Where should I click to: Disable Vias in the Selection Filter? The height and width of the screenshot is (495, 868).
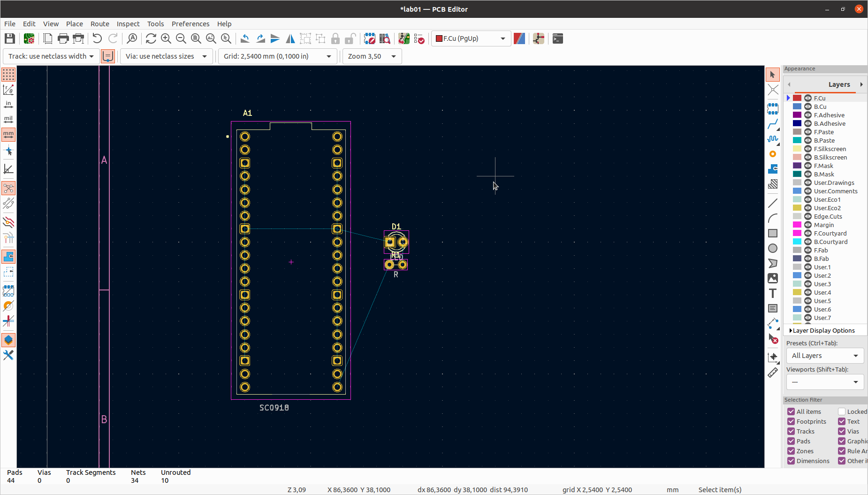coord(841,431)
